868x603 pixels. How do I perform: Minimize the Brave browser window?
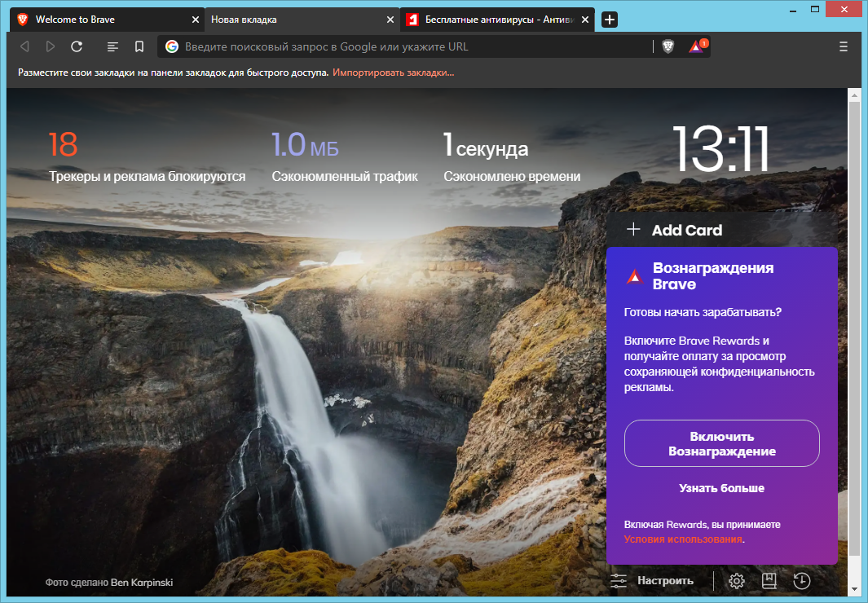(793, 10)
